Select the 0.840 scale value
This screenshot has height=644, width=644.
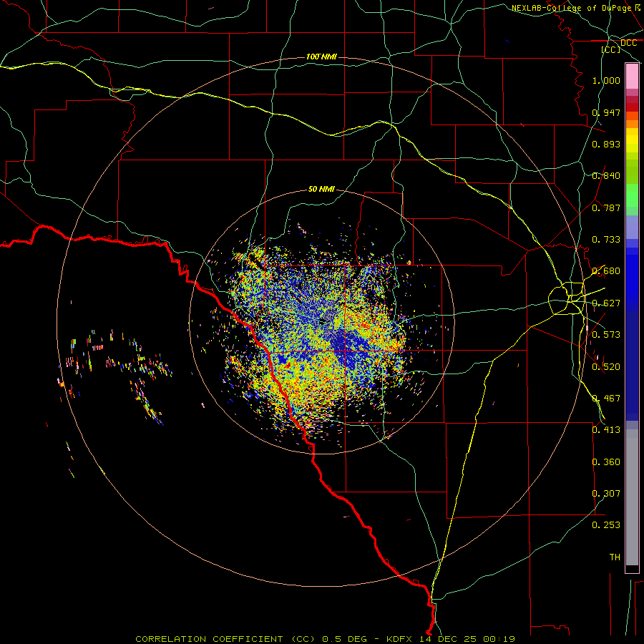(x=606, y=176)
